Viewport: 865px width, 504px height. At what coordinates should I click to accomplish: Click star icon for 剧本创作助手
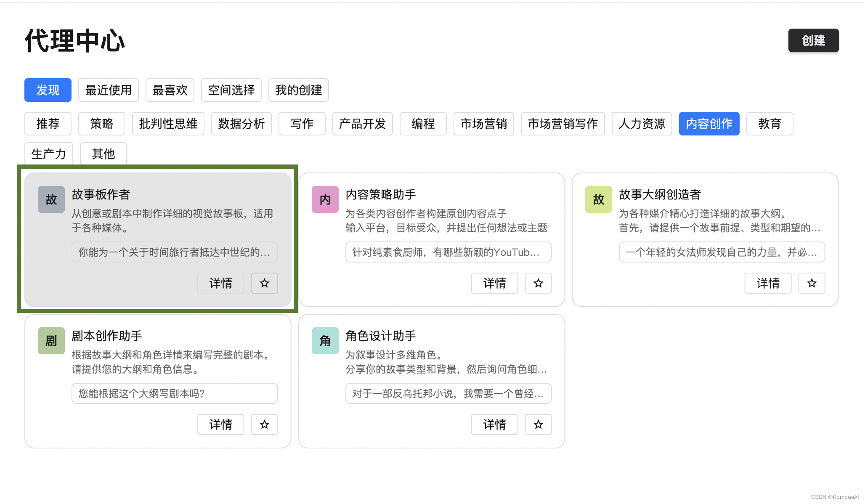tap(264, 424)
